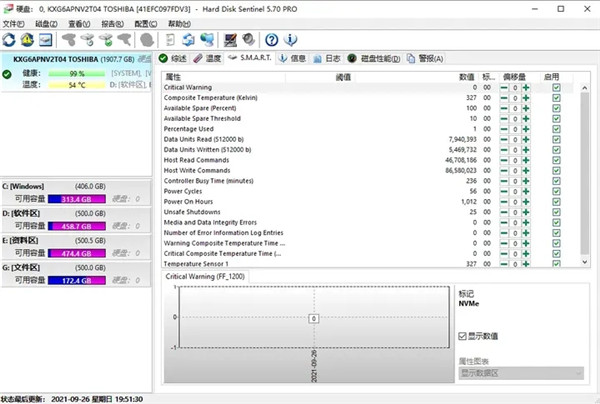
Task: Click the disk drive panel toolbar icon
Action: coord(45,39)
